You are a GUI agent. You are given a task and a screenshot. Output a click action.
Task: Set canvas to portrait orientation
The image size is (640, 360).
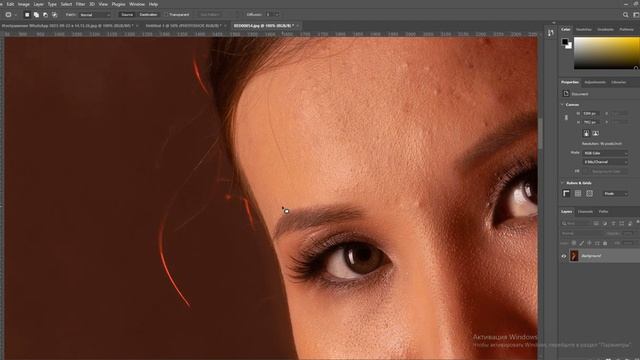586,133
